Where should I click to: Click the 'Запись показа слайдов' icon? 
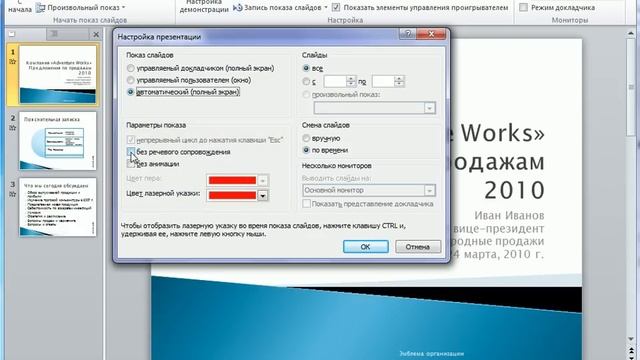pos(237,7)
